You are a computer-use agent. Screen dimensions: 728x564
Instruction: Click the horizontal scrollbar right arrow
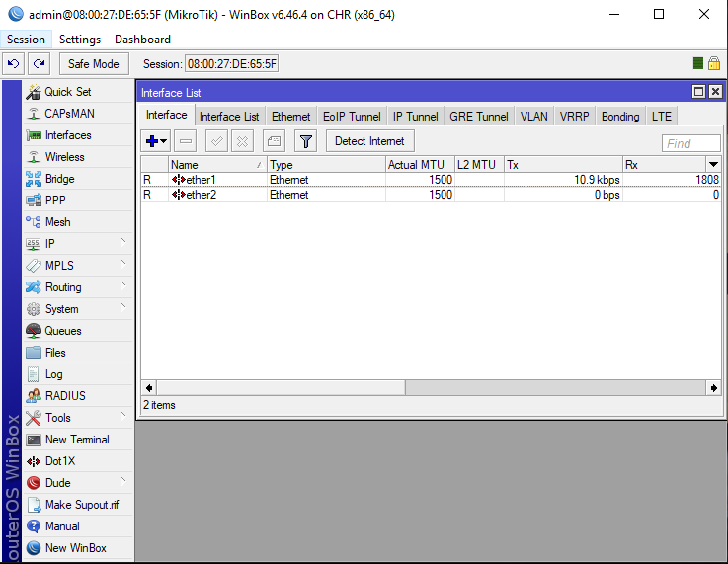coord(713,387)
